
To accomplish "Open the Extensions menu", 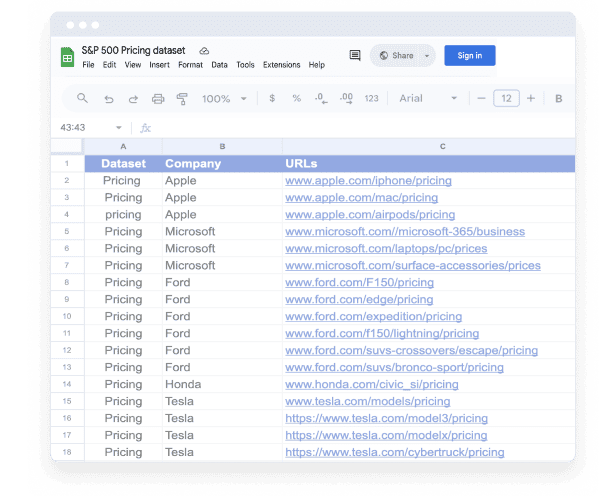I will [281, 65].
